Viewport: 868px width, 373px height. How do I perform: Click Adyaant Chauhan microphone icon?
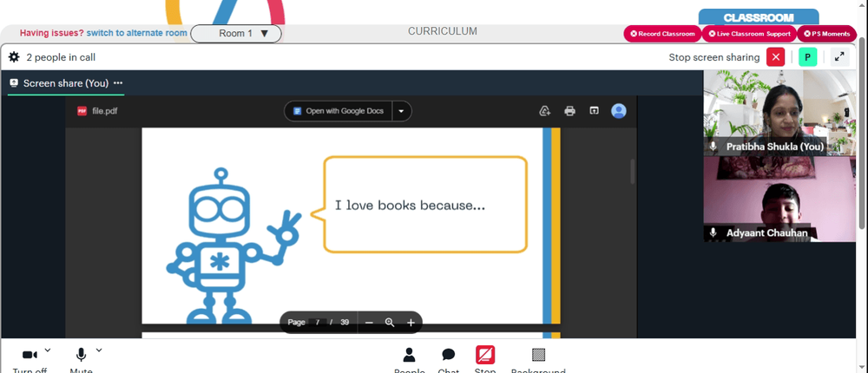tap(713, 233)
